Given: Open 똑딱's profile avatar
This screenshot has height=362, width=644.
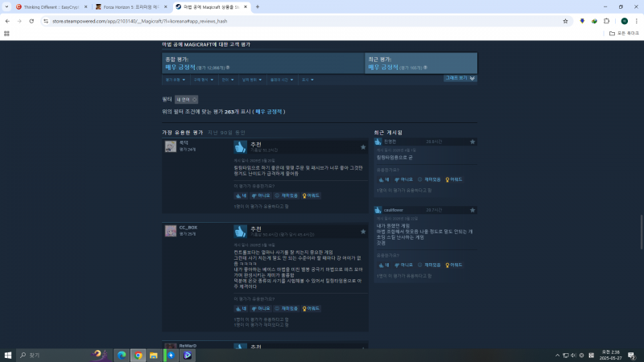Looking at the screenshot, I should 171,146.
